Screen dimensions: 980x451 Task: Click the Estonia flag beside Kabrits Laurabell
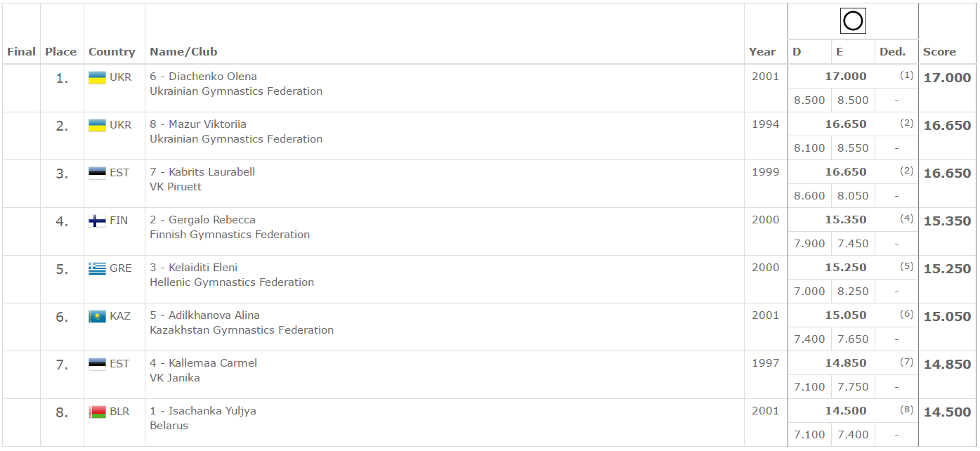[x=97, y=173]
